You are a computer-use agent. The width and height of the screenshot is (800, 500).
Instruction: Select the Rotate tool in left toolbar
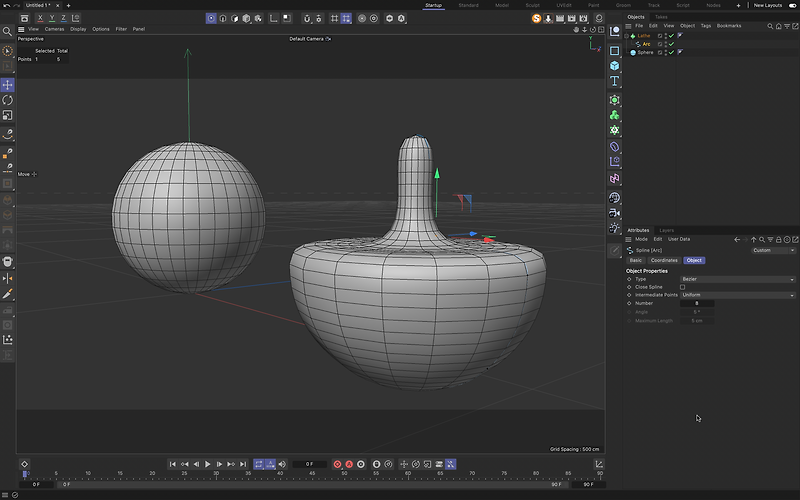click(x=8, y=100)
